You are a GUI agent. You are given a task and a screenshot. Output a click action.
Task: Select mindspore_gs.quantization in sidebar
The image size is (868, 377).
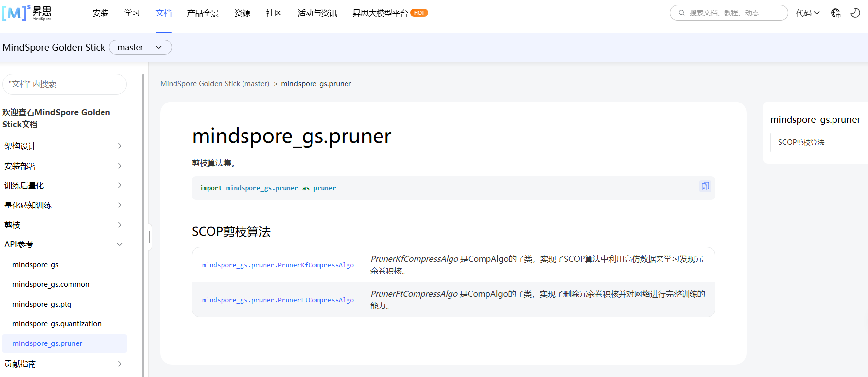[57, 324]
